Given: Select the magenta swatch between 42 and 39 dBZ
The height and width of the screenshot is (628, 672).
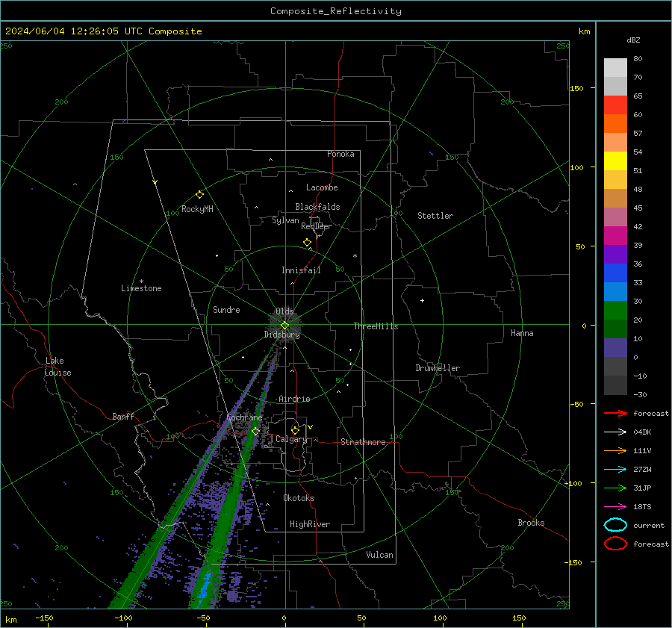Looking at the screenshot, I should pyautogui.click(x=615, y=236).
